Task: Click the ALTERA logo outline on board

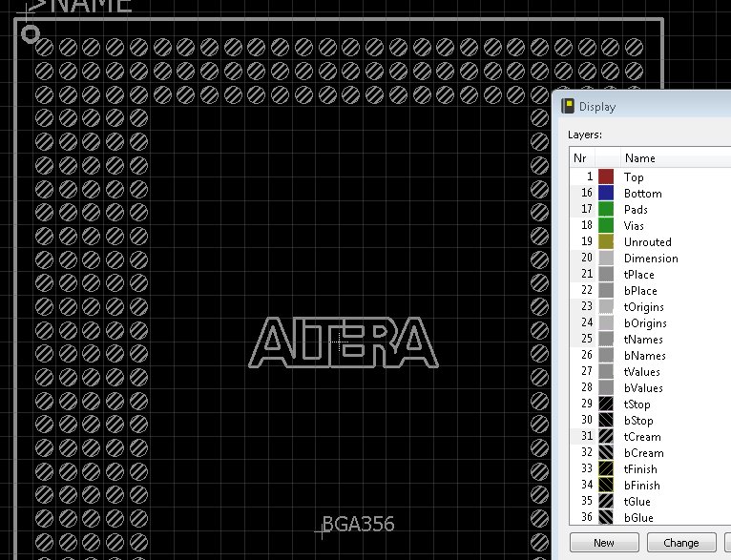Action: tap(344, 342)
